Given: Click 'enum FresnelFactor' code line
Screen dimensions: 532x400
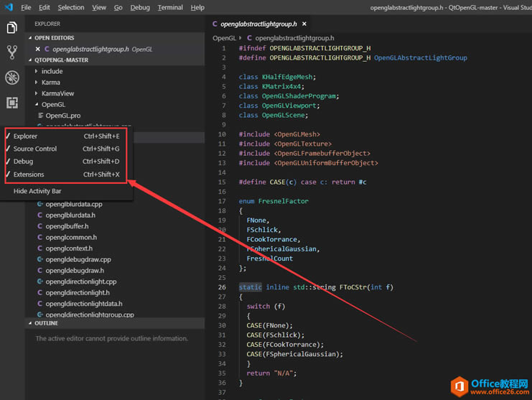Looking at the screenshot, I should [274, 201].
